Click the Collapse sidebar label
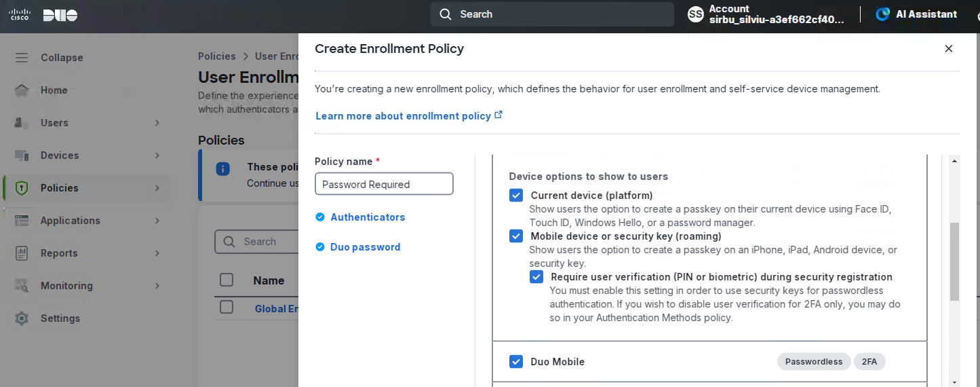Image resolution: width=980 pixels, height=387 pixels. pyautogui.click(x=62, y=58)
